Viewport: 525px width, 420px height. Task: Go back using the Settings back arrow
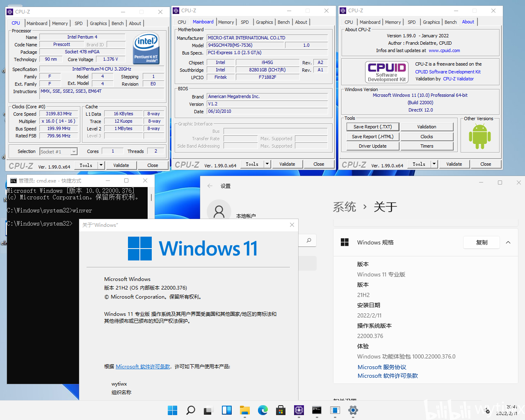click(x=210, y=186)
